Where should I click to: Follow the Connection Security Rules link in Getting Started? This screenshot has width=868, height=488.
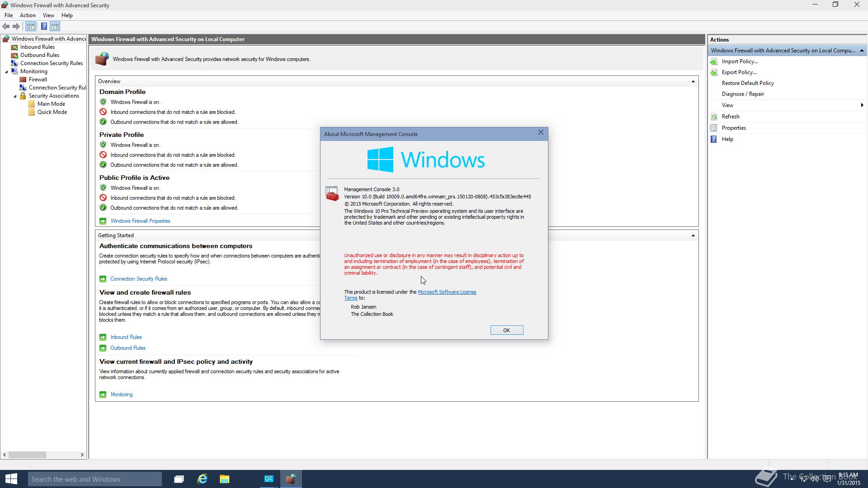(138, 279)
